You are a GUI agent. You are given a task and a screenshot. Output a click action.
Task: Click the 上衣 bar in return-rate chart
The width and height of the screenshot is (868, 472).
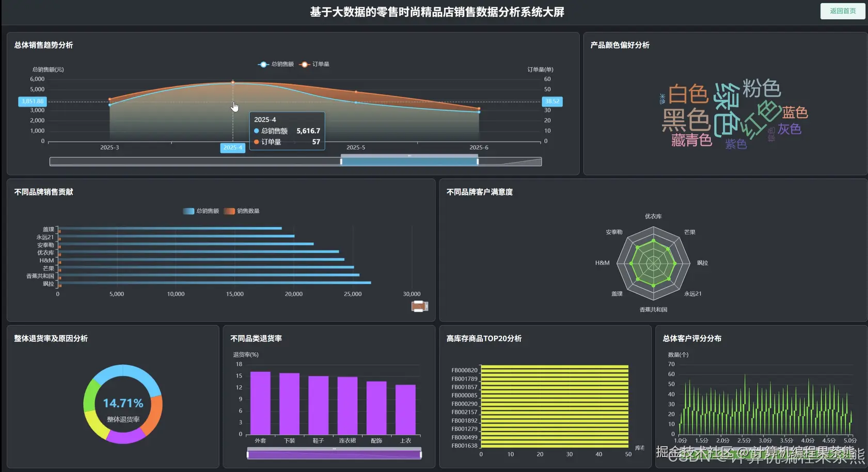[405, 410]
